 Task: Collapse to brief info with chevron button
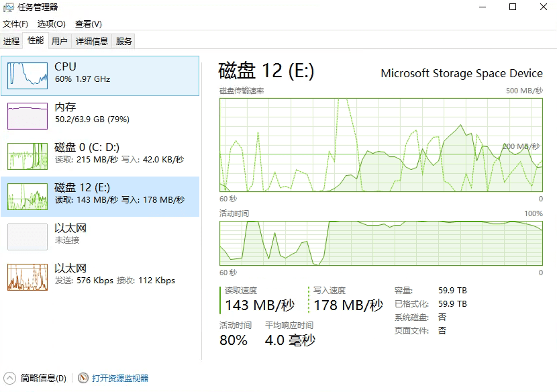(x=10, y=379)
